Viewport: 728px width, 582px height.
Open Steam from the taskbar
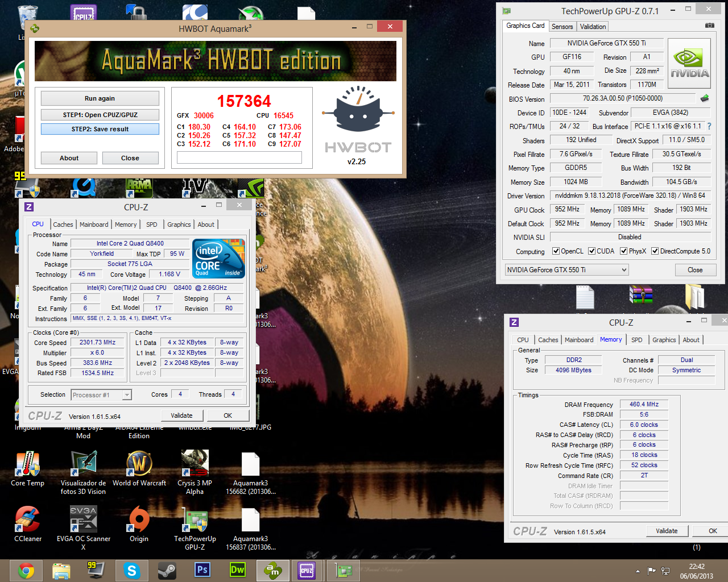pyautogui.click(x=167, y=571)
